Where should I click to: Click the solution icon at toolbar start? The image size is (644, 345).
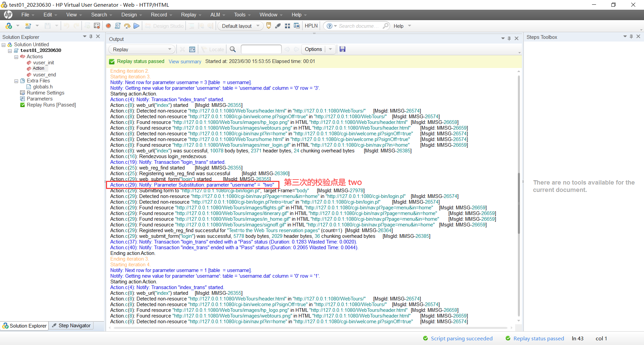[x=9, y=26]
